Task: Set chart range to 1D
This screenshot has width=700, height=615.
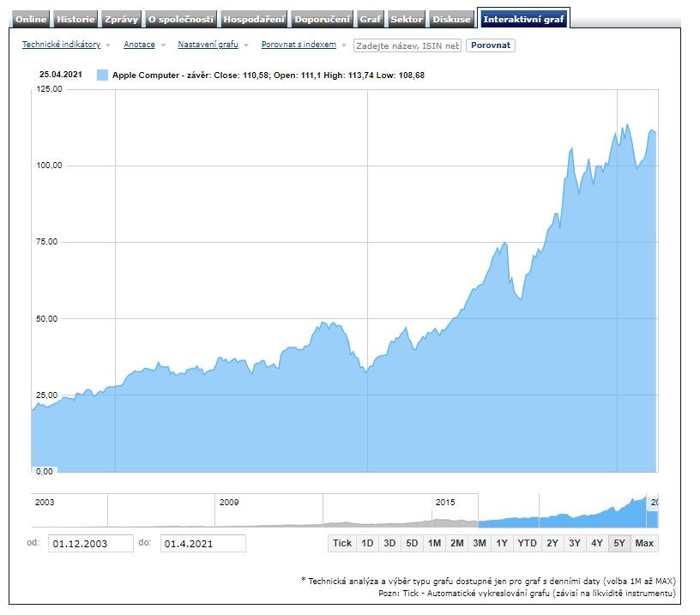Action: tap(367, 543)
